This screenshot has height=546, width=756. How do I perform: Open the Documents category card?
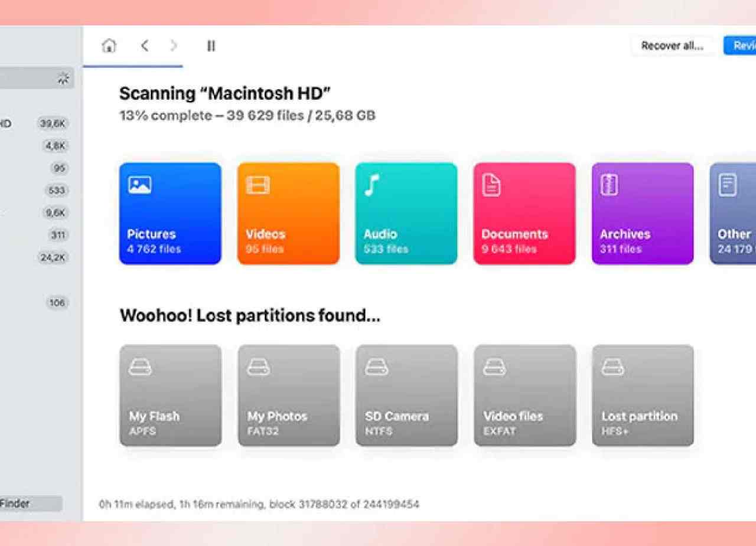pyautogui.click(x=524, y=213)
